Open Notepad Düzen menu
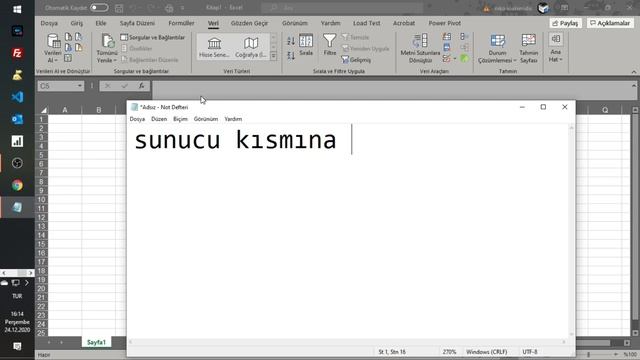This screenshot has height=360, width=640. click(x=159, y=119)
